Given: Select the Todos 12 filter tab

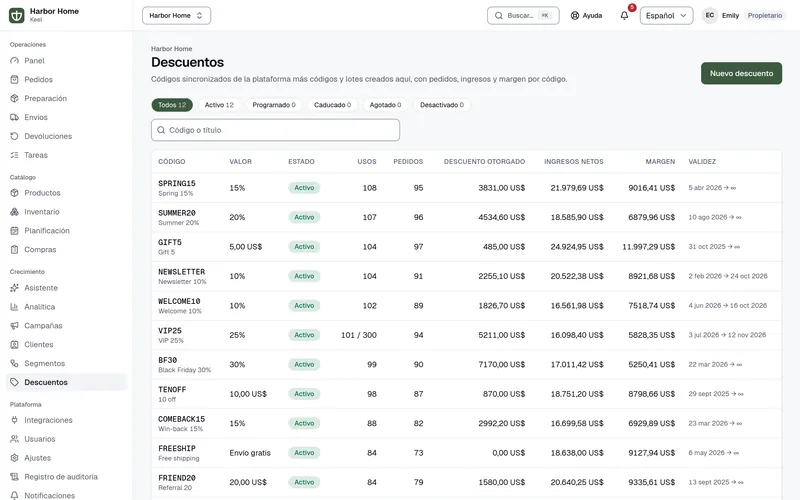Looking at the screenshot, I should point(172,105).
